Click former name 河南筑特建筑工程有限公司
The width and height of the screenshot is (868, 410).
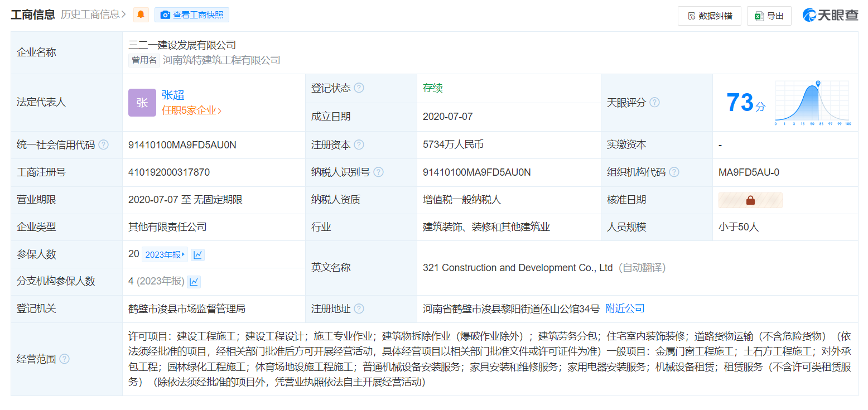(221, 60)
